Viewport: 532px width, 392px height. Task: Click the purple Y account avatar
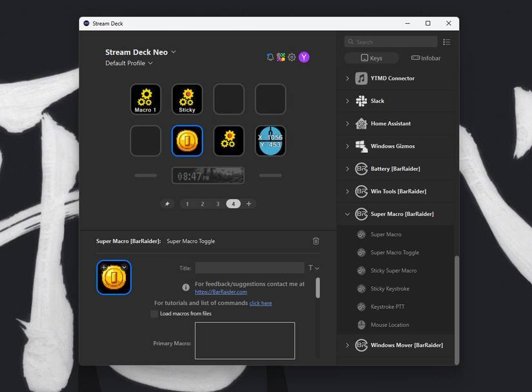[304, 57]
